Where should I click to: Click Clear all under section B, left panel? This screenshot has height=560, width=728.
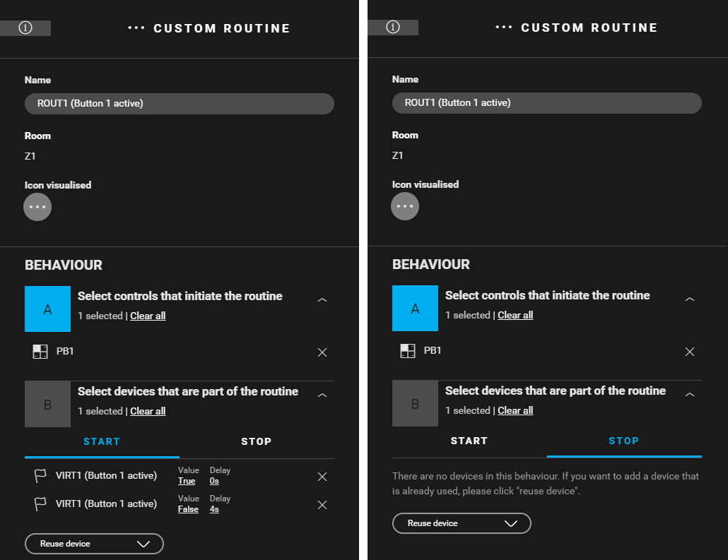coord(148,411)
